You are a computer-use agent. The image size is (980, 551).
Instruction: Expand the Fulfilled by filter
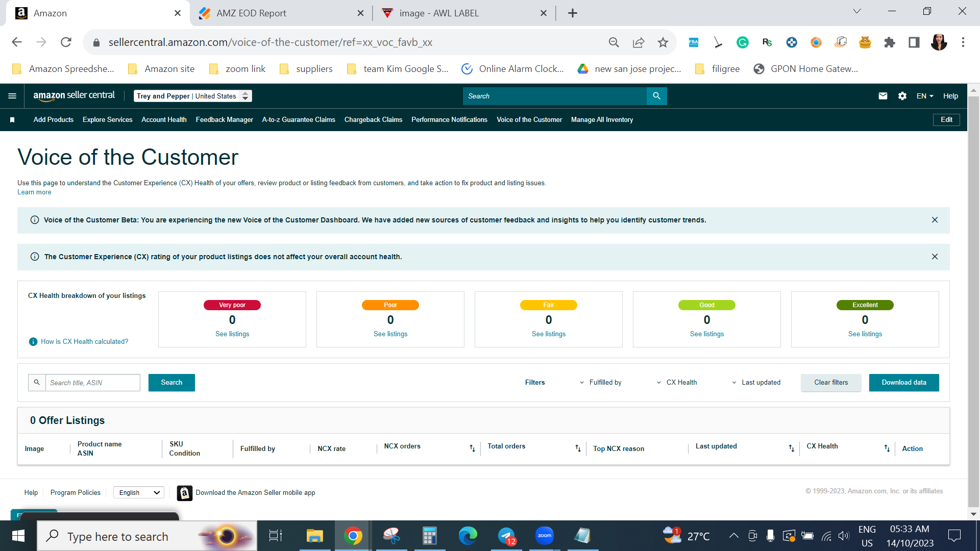click(x=600, y=383)
